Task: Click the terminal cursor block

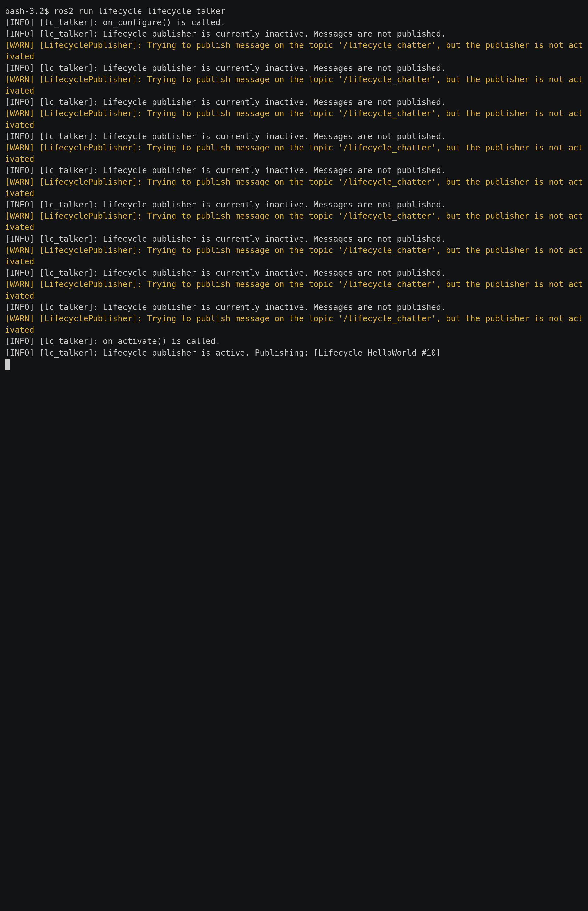Action: (x=7, y=364)
